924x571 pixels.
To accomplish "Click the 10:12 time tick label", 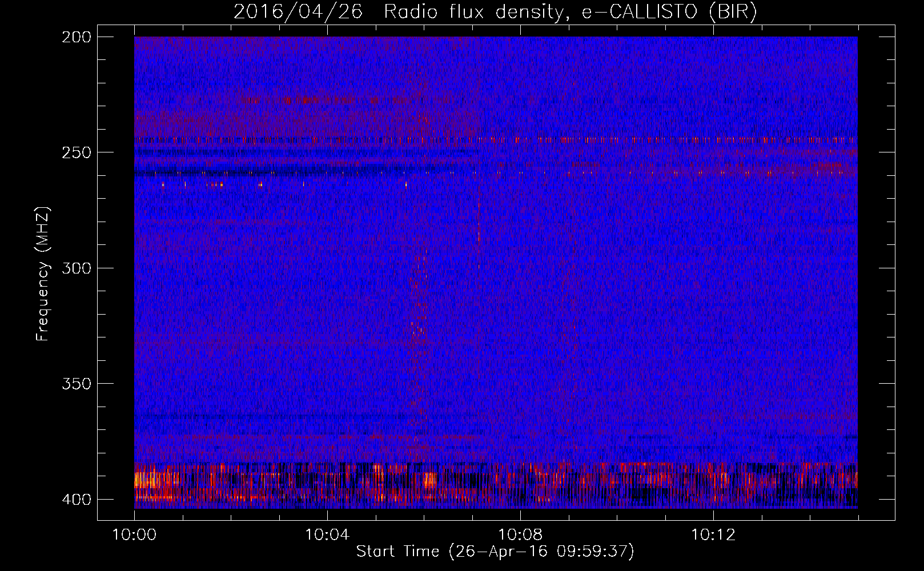I will [713, 535].
